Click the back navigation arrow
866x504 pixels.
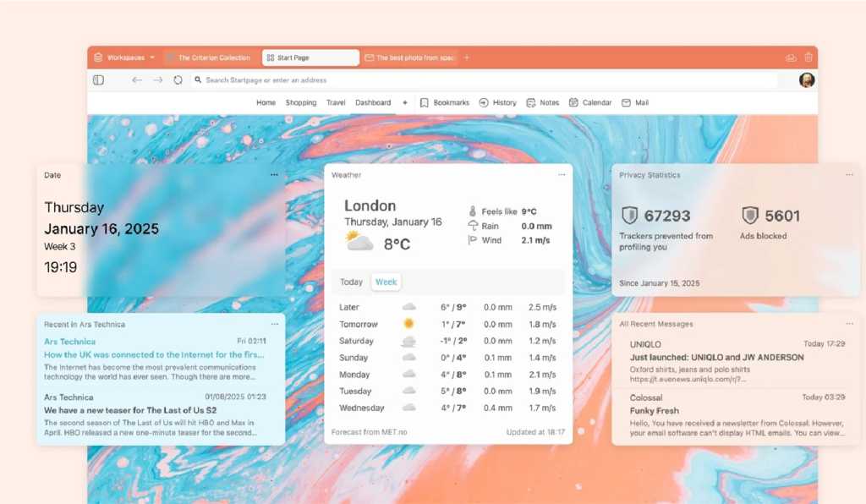point(135,80)
